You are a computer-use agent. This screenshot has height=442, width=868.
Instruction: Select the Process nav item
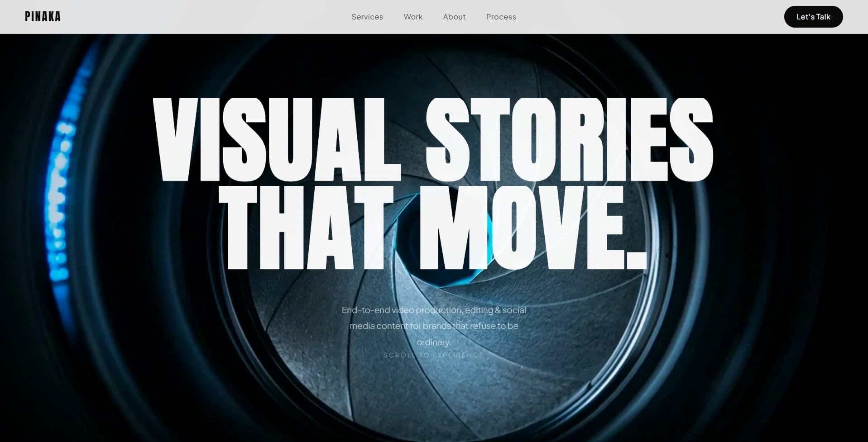501,17
